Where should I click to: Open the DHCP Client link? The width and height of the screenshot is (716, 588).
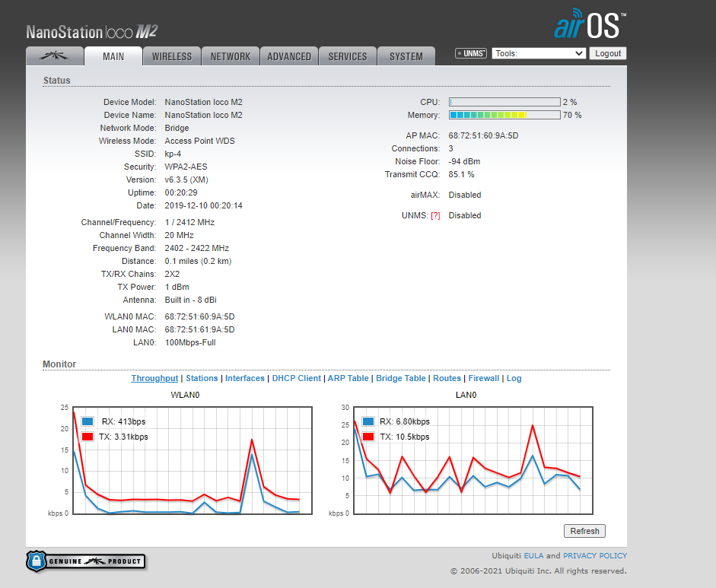(x=297, y=378)
